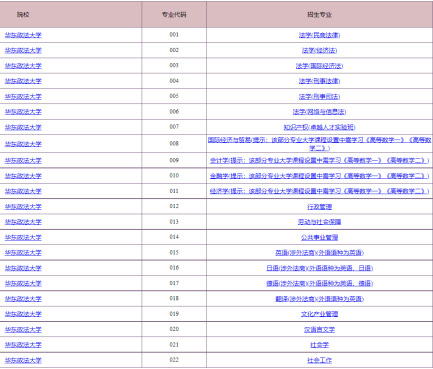Select major code cell 017
This screenshot has height=369, width=433.
174,283
